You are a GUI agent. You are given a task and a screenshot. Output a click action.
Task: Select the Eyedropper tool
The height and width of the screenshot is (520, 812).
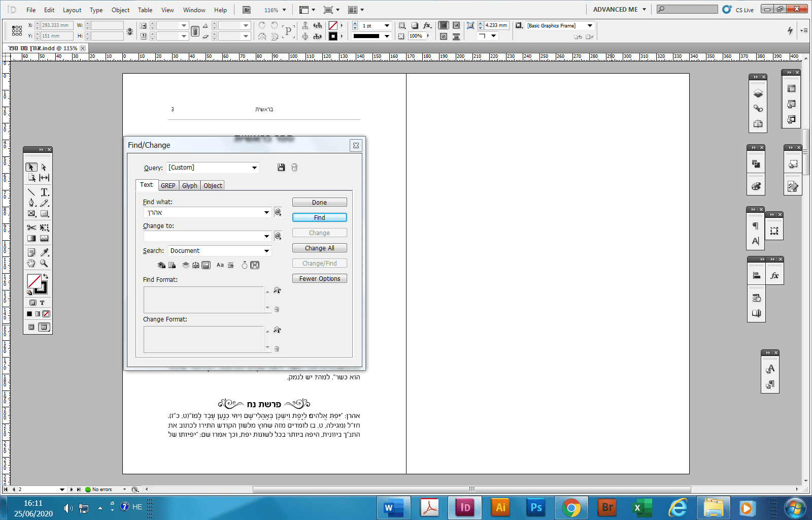[x=44, y=252]
